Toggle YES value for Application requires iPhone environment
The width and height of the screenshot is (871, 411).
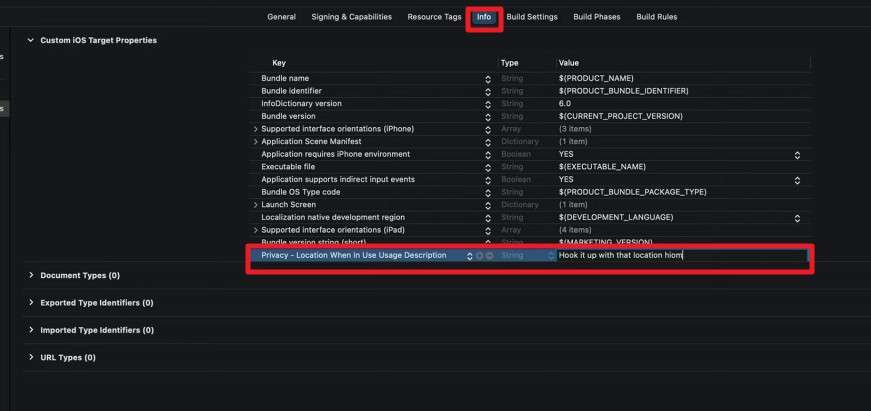pos(797,155)
